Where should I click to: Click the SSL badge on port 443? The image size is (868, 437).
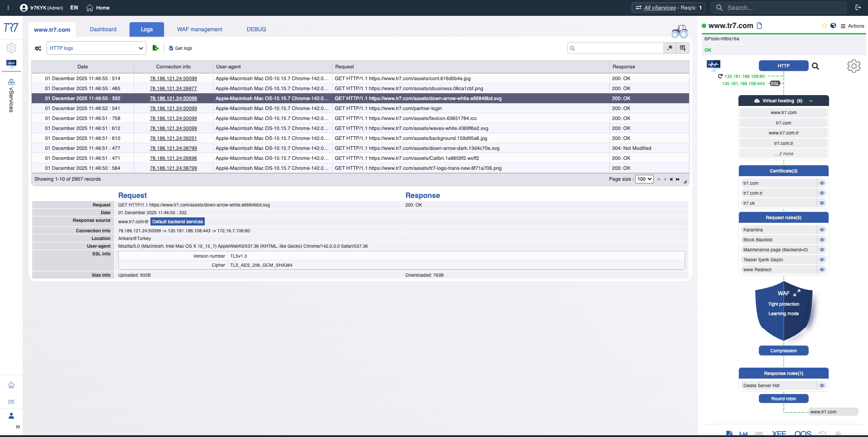pyautogui.click(x=775, y=83)
